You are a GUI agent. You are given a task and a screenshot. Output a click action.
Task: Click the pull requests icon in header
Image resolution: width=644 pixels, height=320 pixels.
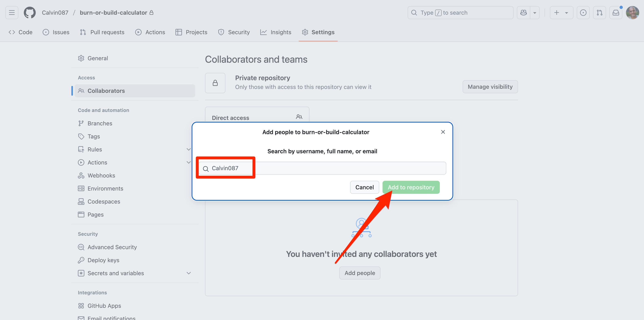tap(599, 12)
